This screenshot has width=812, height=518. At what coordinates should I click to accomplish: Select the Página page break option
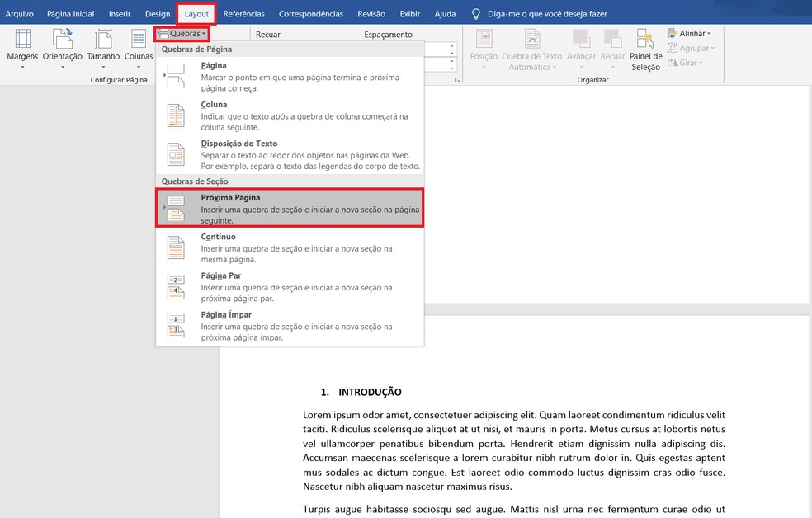tap(290, 76)
